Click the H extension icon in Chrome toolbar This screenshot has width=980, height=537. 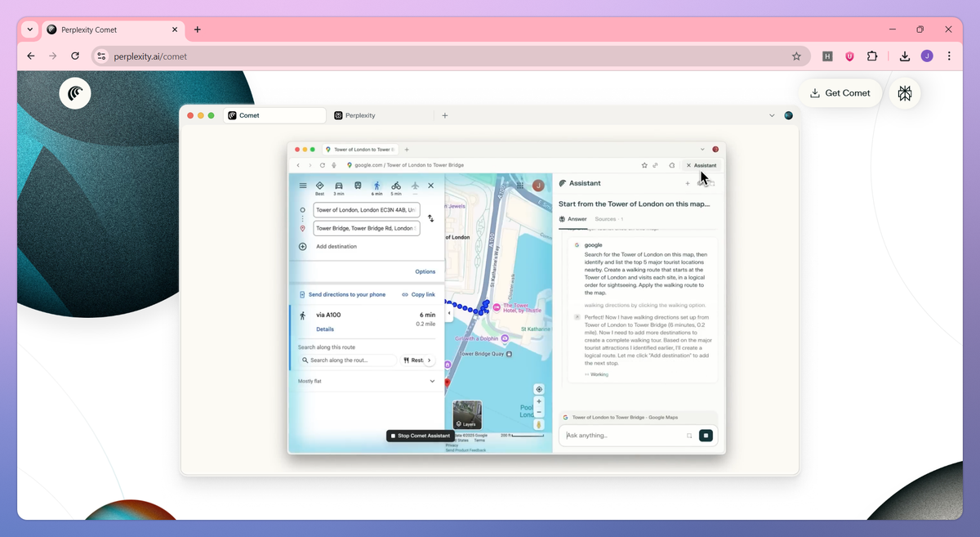click(x=827, y=56)
